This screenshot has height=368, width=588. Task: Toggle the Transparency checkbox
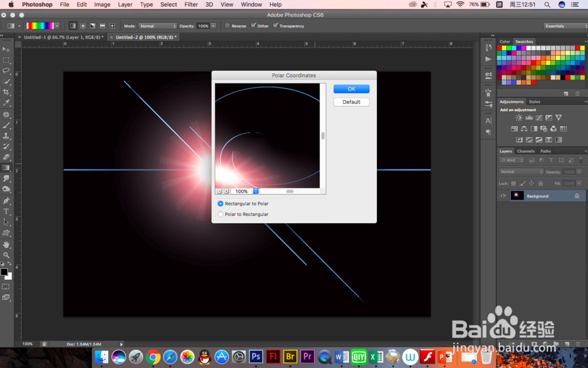click(276, 26)
